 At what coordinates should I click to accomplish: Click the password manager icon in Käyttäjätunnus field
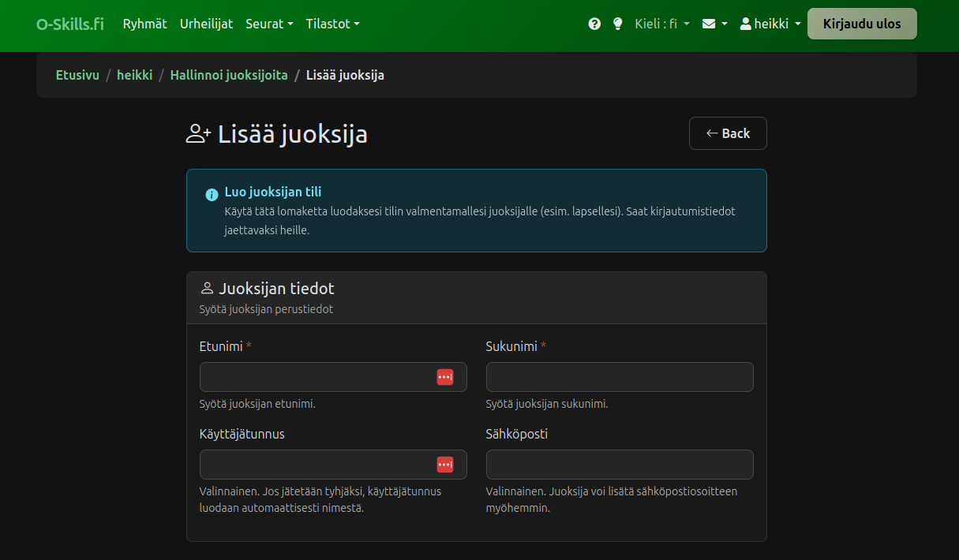tap(446, 465)
